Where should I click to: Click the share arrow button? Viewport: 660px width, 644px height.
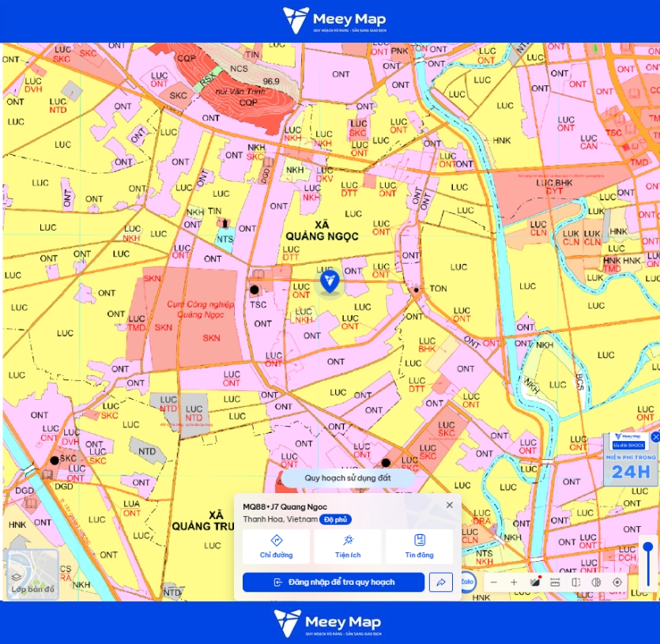[x=441, y=582]
